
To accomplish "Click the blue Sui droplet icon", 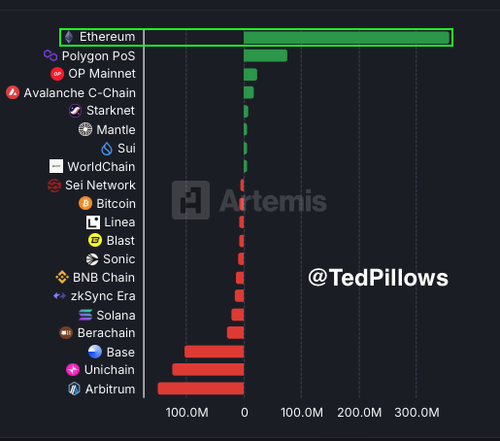I will click(107, 148).
